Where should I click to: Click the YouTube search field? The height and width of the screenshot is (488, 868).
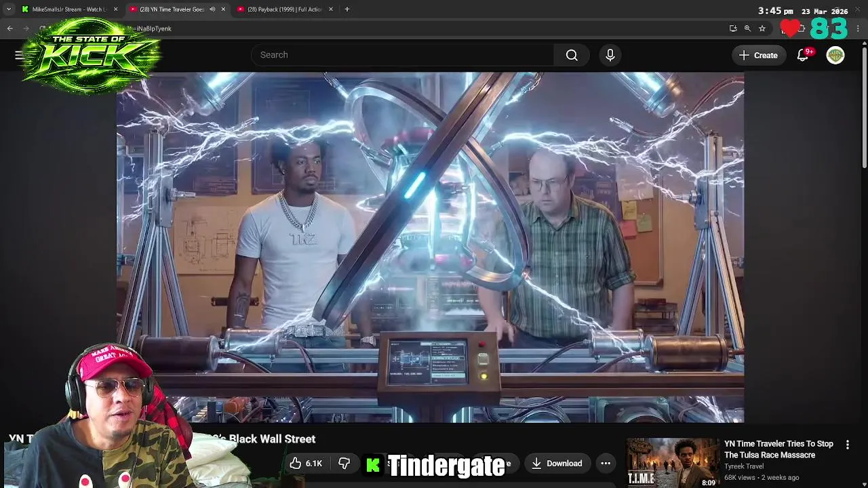[x=403, y=55]
